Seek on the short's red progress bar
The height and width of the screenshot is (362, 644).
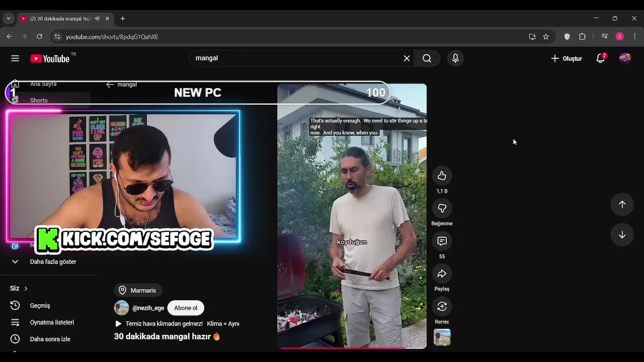pos(352,347)
